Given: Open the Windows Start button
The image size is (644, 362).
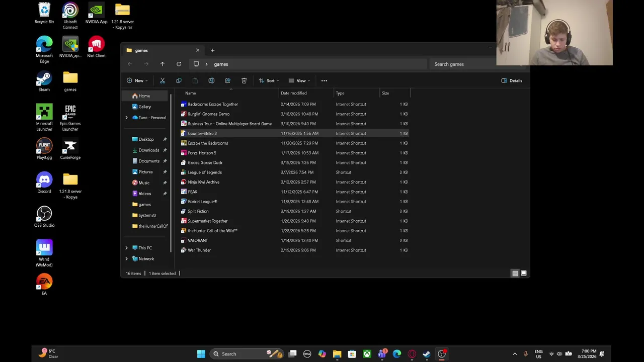Looking at the screenshot, I should 201,354.
